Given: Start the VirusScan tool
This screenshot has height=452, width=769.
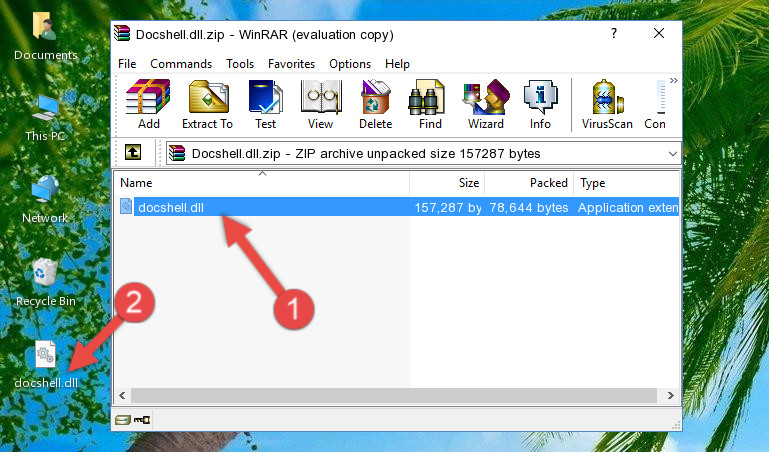Looking at the screenshot, I should coord(607,104).
